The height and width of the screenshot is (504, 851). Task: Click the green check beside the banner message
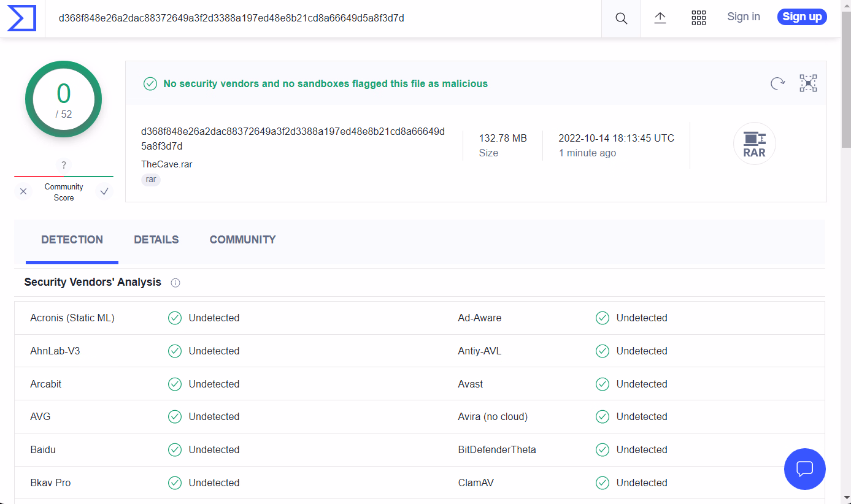pyautogui.click(x=150, y=83)
